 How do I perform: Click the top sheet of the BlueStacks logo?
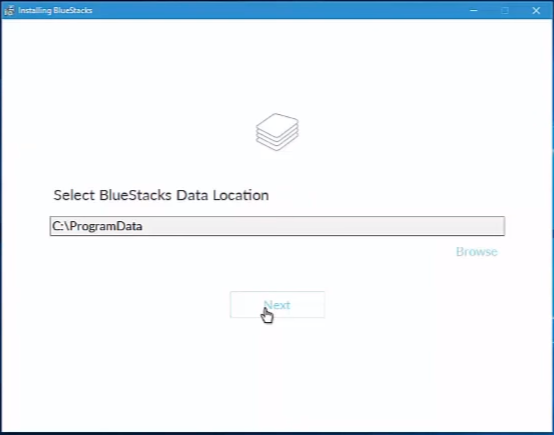coord(277,124)
